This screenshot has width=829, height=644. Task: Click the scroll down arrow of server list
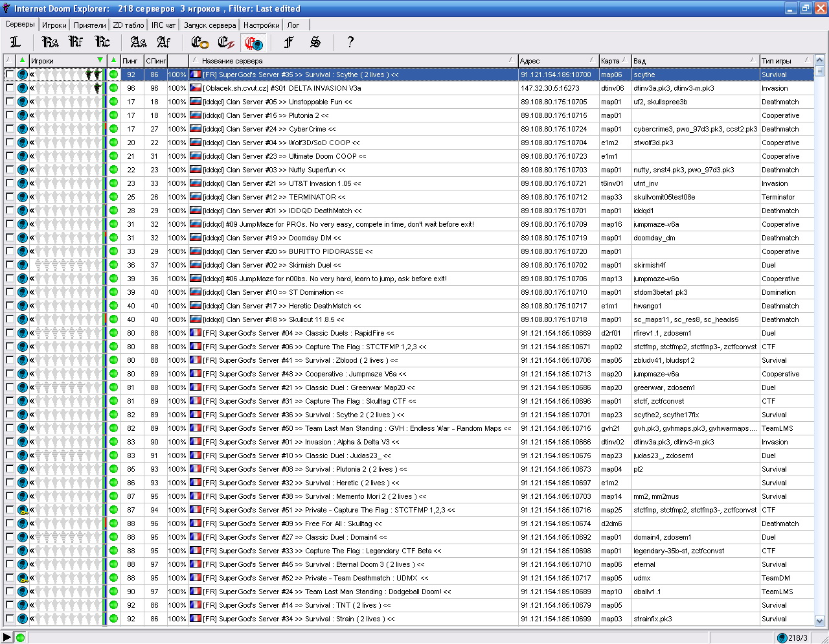pyautogui.click(x=819, y=621)
